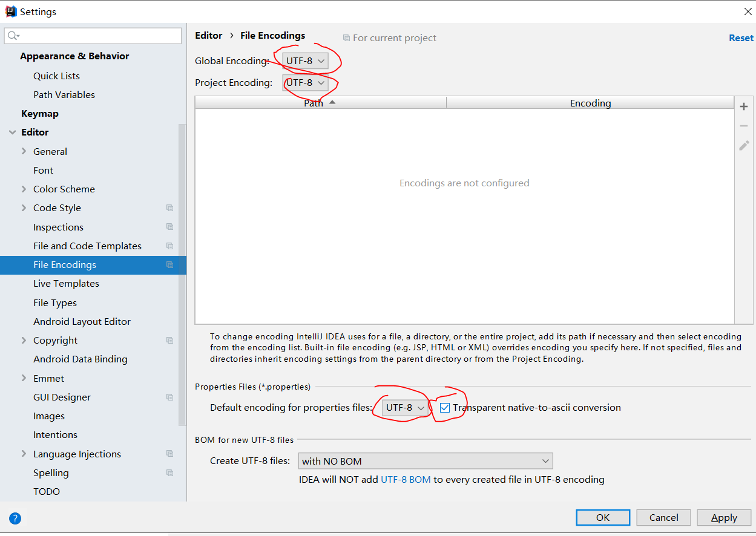Open the Global Encoding dropdown
This screenshot has width=756, height=536.
coord(305,61)
